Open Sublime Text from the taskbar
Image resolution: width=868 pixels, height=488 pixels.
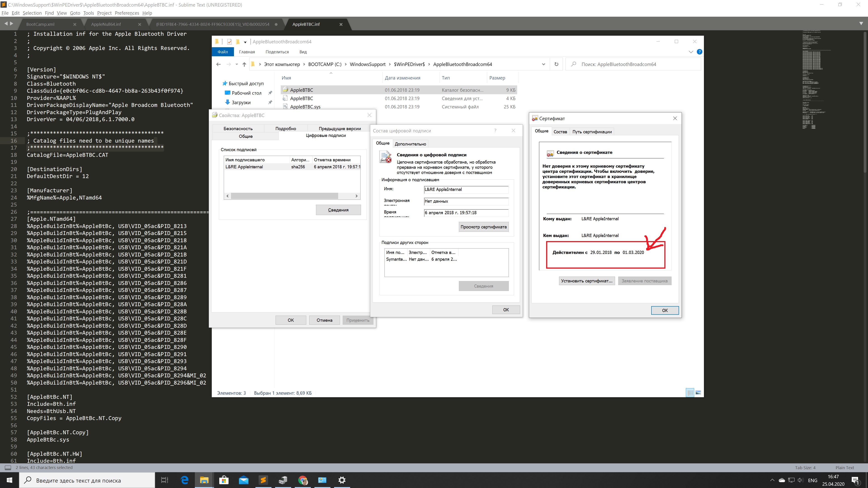click(263, 480)
